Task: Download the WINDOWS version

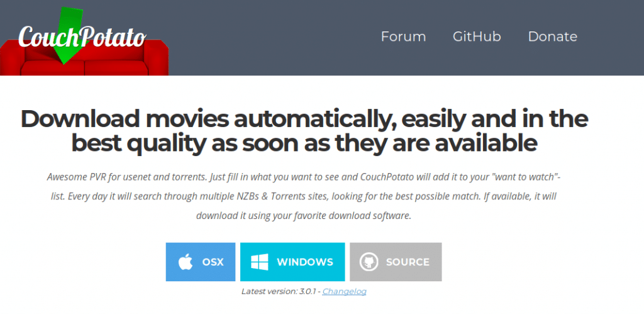Action: click(x=292, y=262)
